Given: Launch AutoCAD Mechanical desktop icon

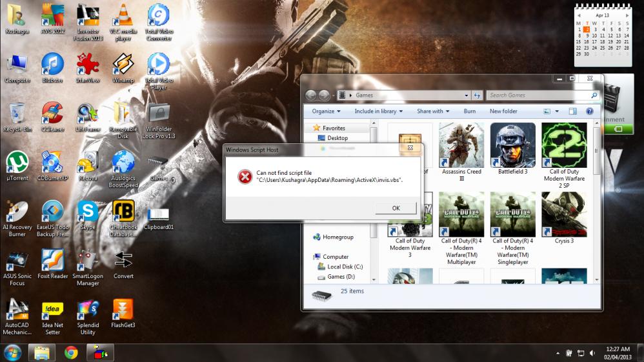Looking at the screenshot, I should click(17, 316).
